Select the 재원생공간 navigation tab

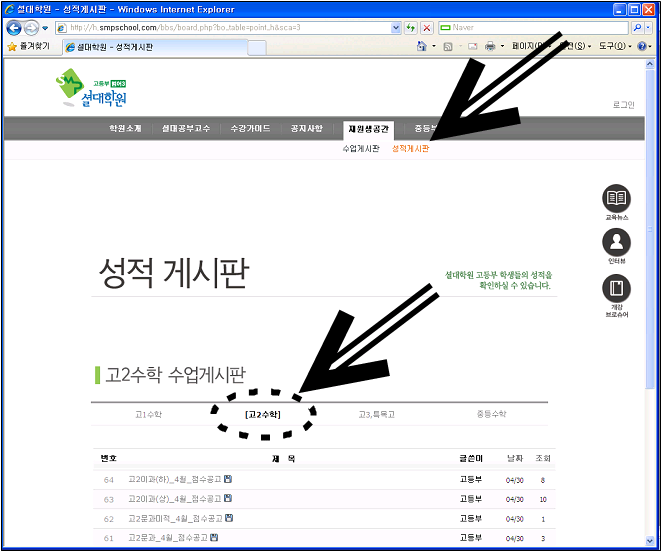click(369, 129)
